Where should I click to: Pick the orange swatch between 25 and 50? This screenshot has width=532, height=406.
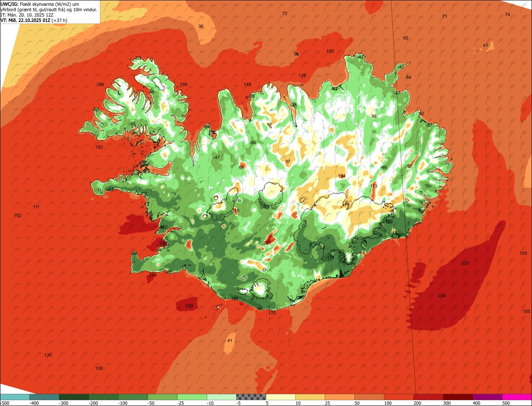point(340,397)
